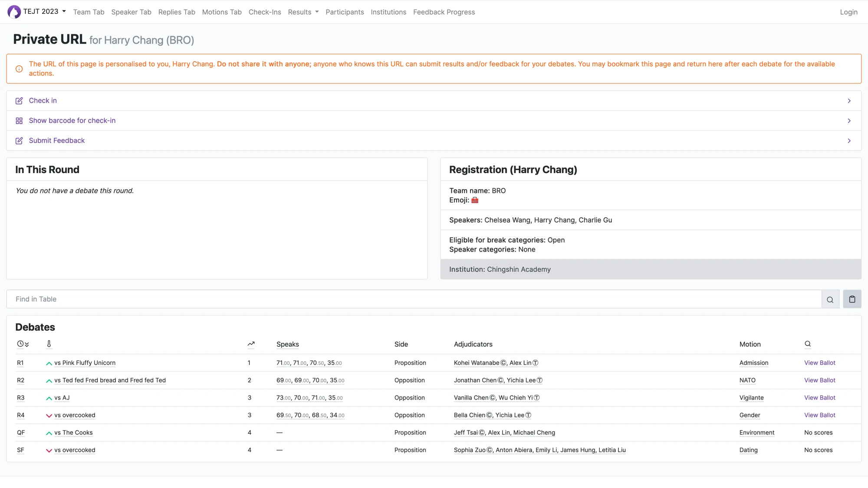Click the Submit Feedback edit icon
This screenshot has height=488, width=868.
[x=19, y=141]
